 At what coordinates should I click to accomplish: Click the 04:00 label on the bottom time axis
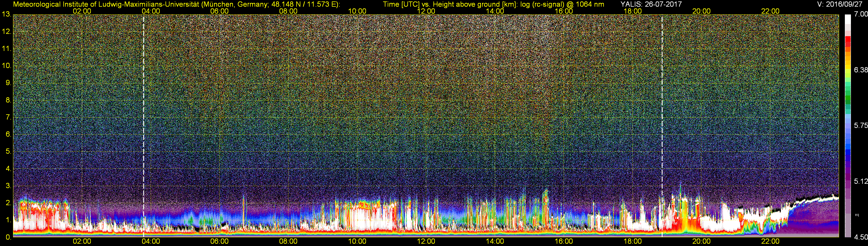click(x=151, y=241)
